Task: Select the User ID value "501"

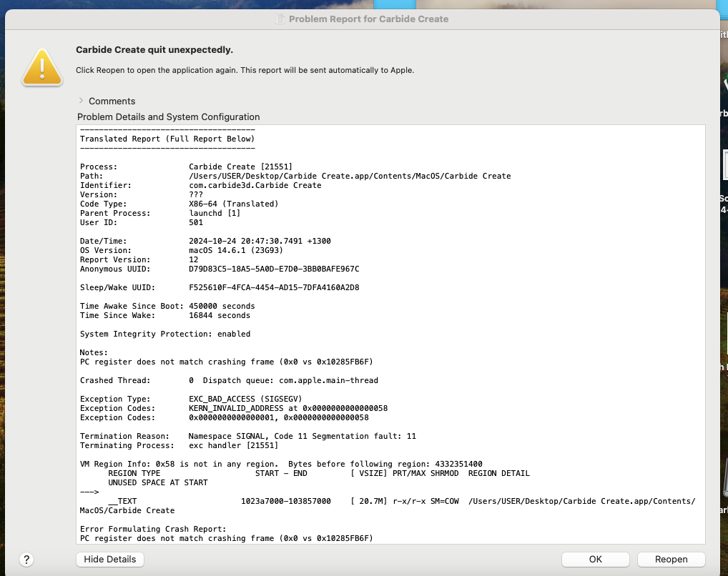Action: (196, 222)
